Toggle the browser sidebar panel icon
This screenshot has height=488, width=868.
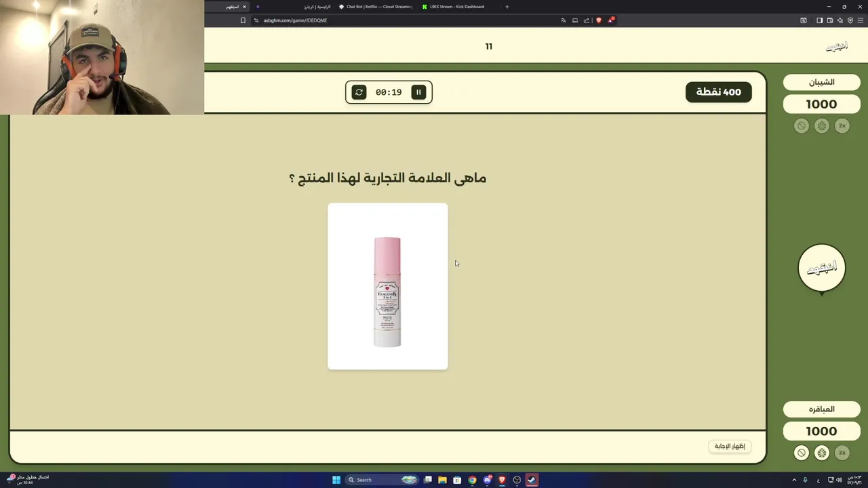(x=819, y=20)
